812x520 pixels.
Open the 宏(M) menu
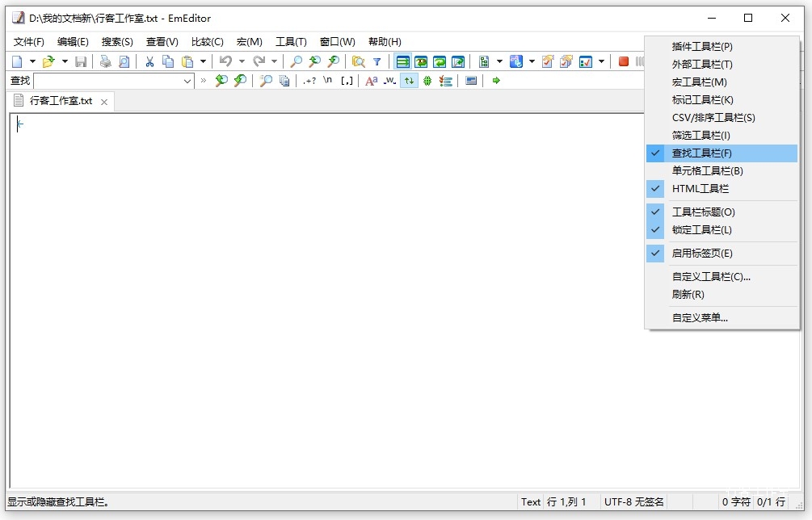point(249,42)
